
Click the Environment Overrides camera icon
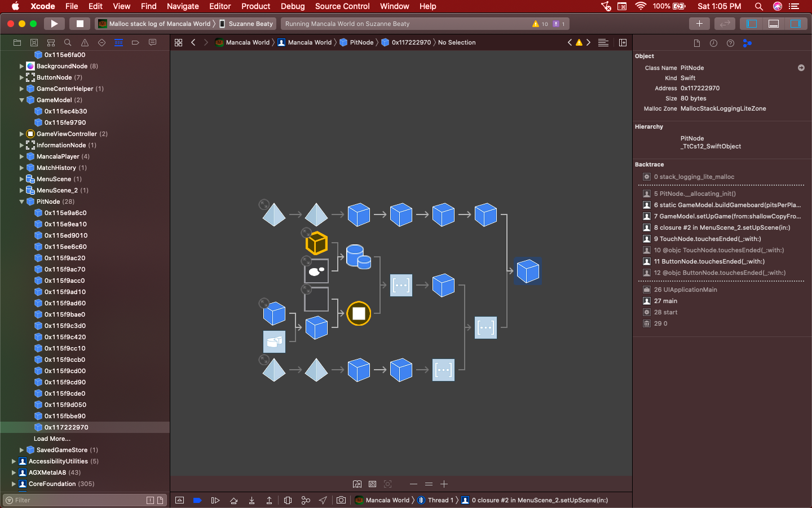click(341, 500)
